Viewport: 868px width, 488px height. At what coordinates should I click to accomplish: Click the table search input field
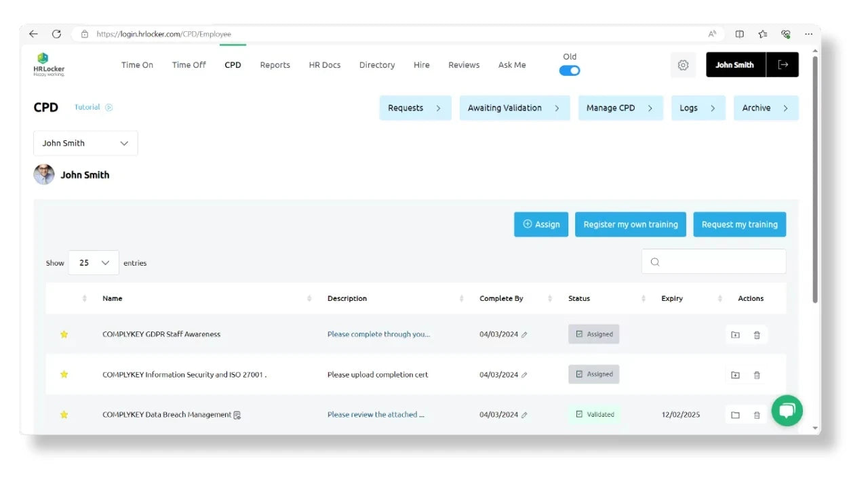(x=713, y=262)
